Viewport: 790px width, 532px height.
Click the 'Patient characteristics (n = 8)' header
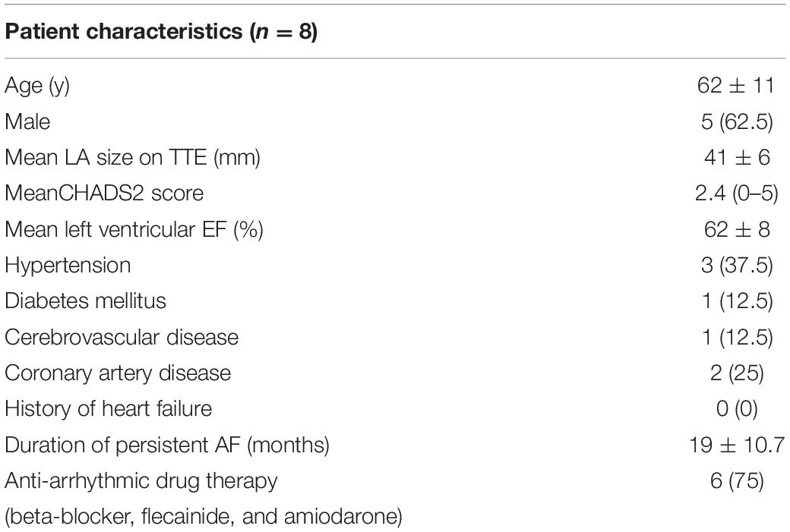click(161, 32)
